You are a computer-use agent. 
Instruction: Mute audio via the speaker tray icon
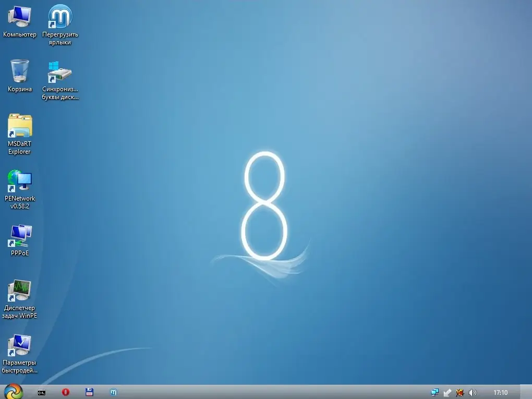(x=473, y=392)
